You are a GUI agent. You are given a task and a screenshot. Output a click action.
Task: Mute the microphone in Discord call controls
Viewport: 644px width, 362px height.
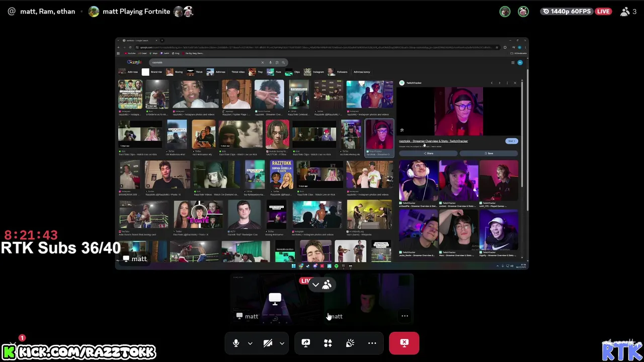click(x=236, y=343)
